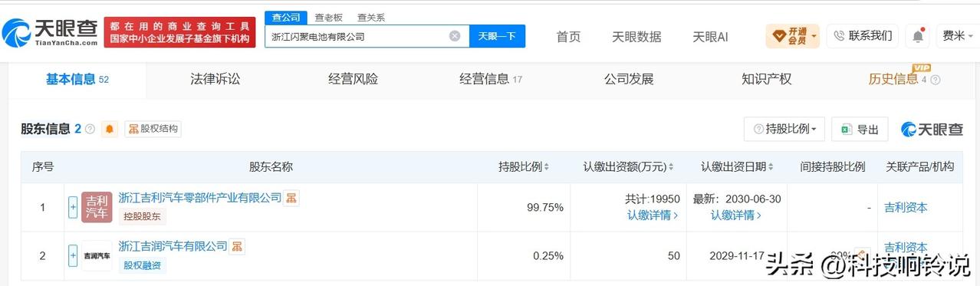The image size is (980, 286).
Task: Click the help question mark beside 股东信息
Action: coord(90,129)
